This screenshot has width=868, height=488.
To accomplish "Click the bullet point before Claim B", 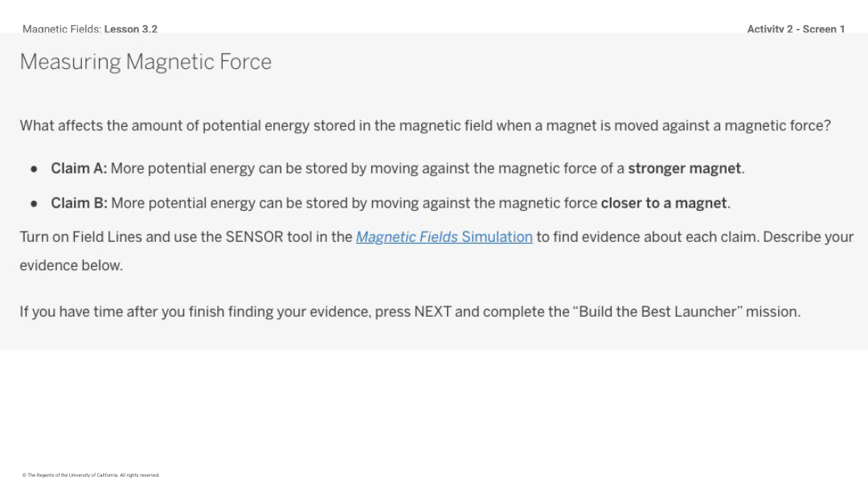I will [34, 203].
